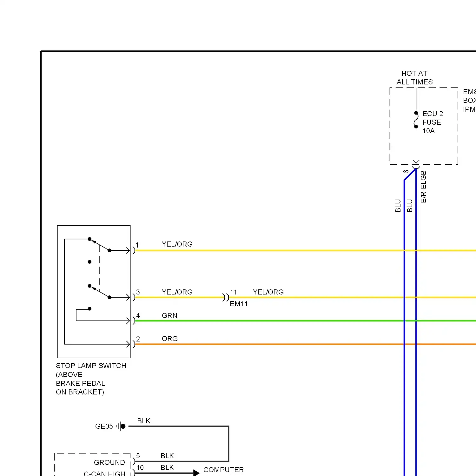Click the BLK label at pin 10
This screenshot has height=476, width=476.
point(167,467)
